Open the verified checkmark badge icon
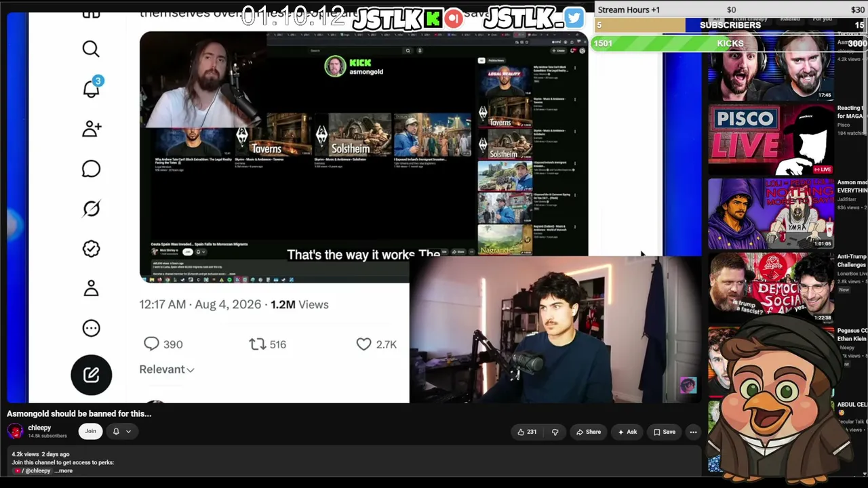Viewport: 868px width, 488px height. (x=91, y=249)
